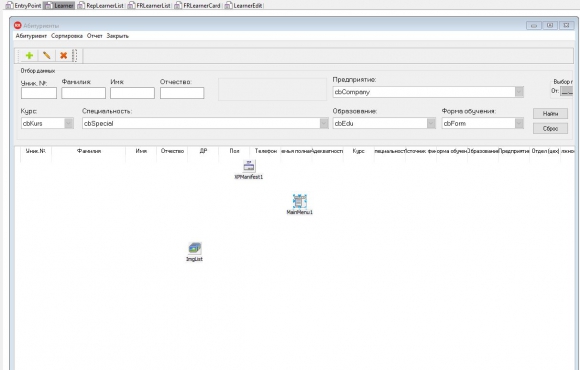Click the Сброс button
Screen dimensions: 580x370
point(550,128)
